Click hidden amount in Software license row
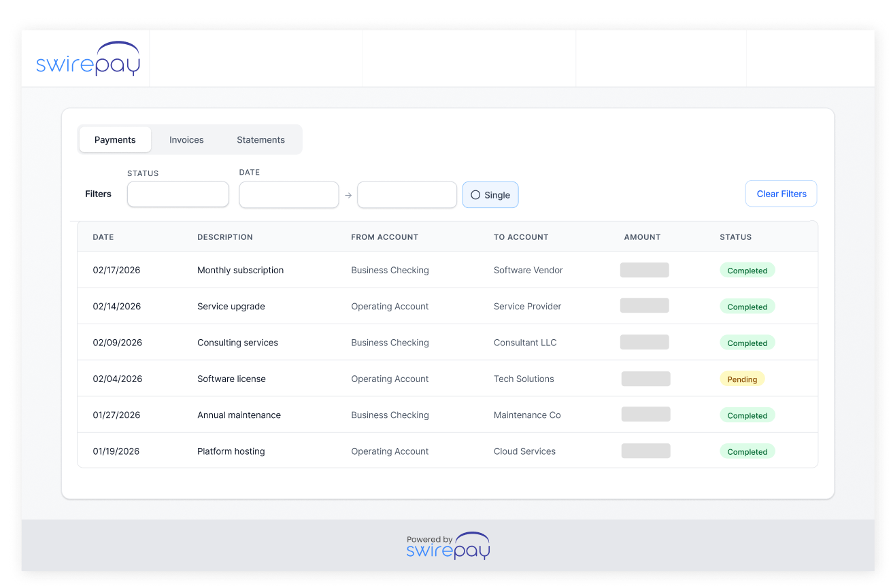Screen dimensions: 891x588 point(645,379)
